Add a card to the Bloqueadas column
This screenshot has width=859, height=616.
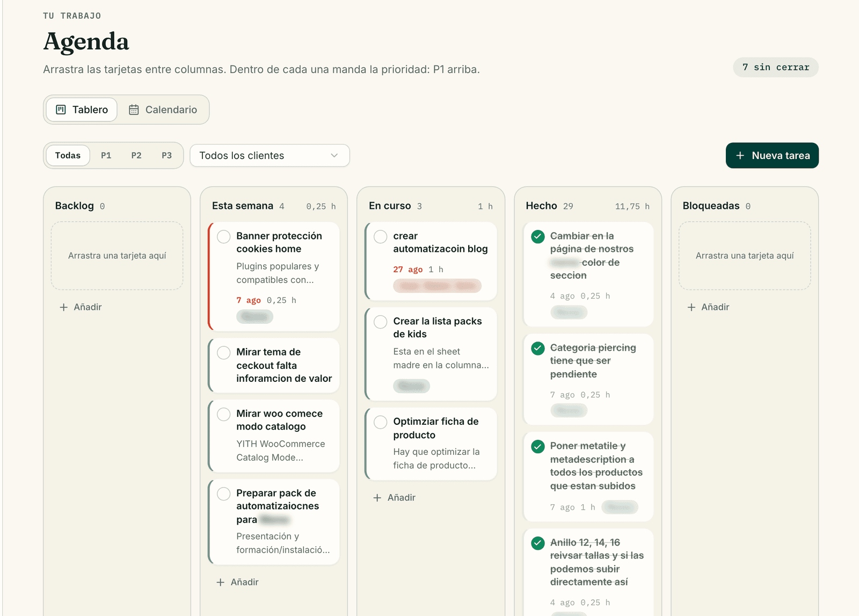(708, 307)
